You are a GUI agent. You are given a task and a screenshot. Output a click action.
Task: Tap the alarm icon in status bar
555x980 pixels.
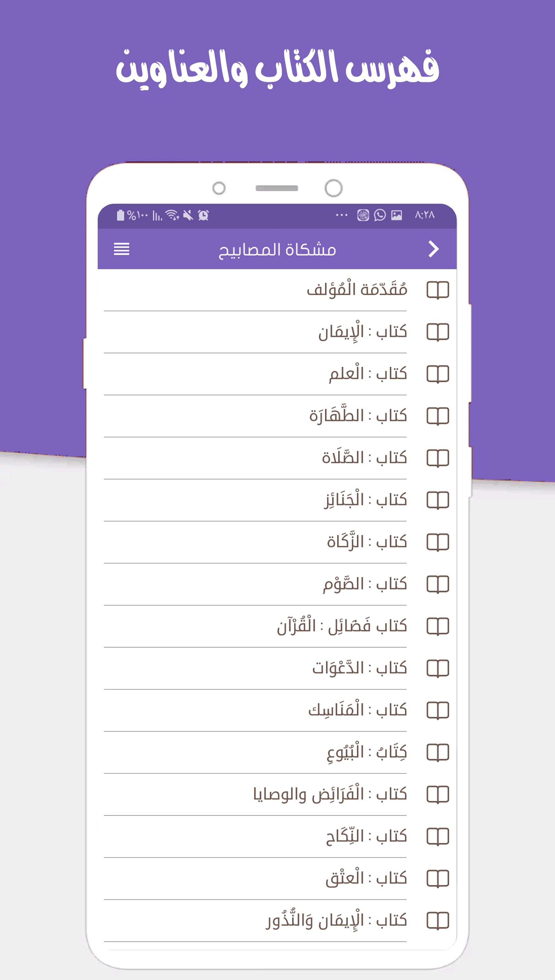point(204,215)
